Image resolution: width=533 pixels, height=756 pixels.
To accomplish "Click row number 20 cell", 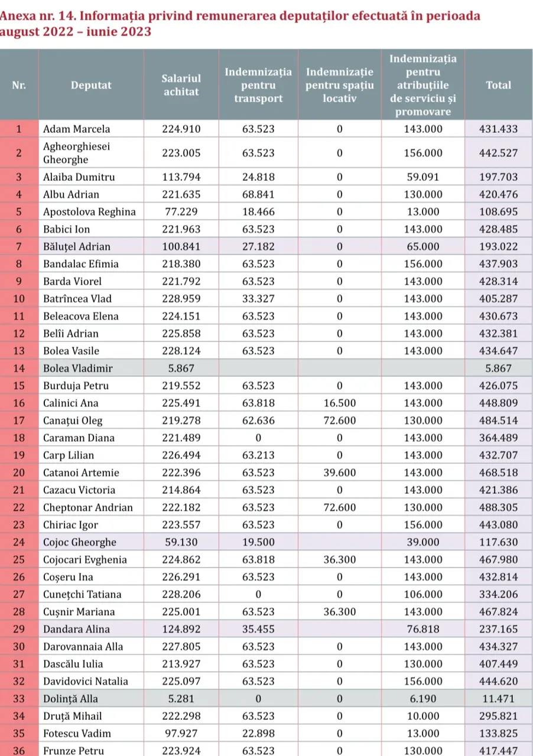I will (x=19, y=472).
